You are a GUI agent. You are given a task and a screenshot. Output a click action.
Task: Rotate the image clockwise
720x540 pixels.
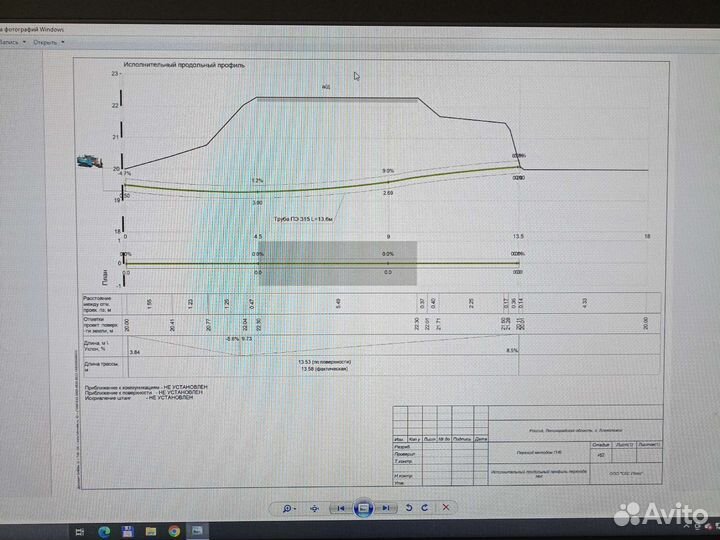click(x=426, y=508)
